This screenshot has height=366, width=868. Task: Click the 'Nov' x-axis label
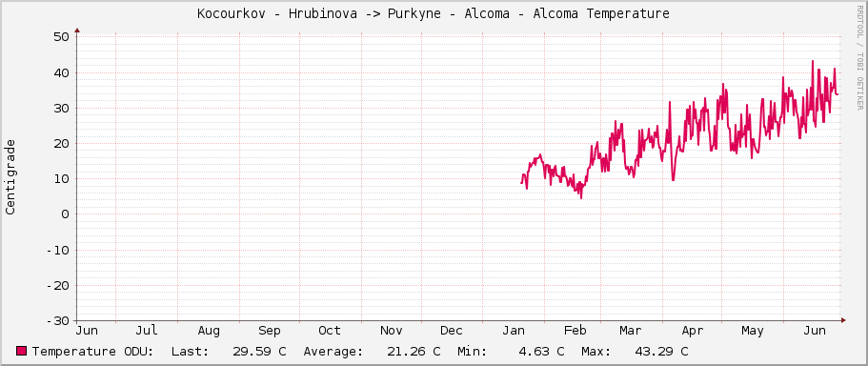pyautogui.click(x=391, y=331)
